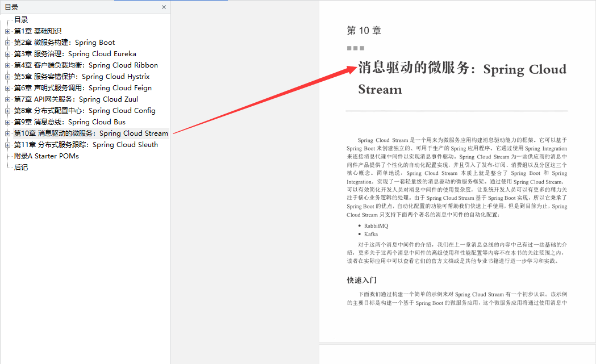The height and width of the screenshot is (364, 596).
Task: Click the RabbitMQ bullet item
Action: click(376, 225)
